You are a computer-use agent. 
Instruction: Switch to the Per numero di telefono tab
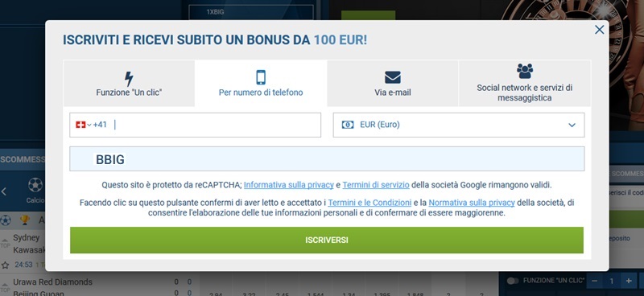261,84
